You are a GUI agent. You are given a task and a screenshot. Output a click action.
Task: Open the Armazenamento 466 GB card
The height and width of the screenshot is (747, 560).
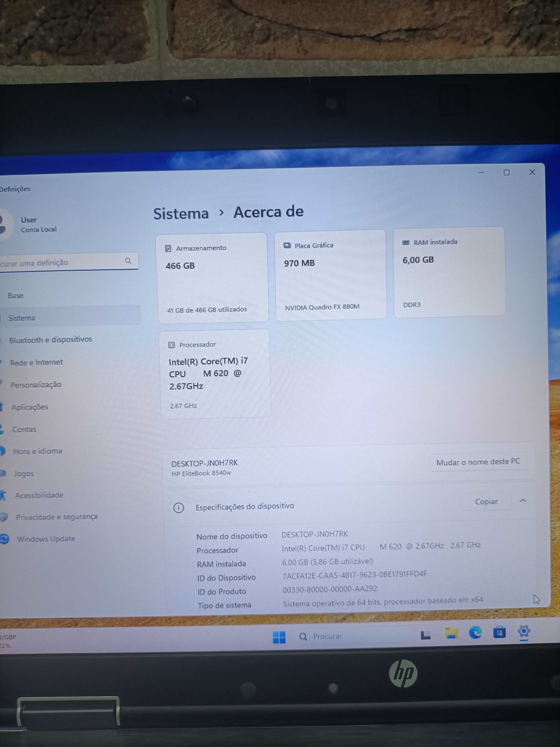click(x=212, y=278)
